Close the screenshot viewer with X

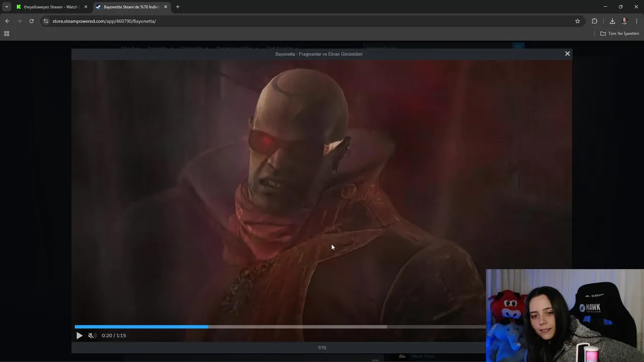coord(567,54)
